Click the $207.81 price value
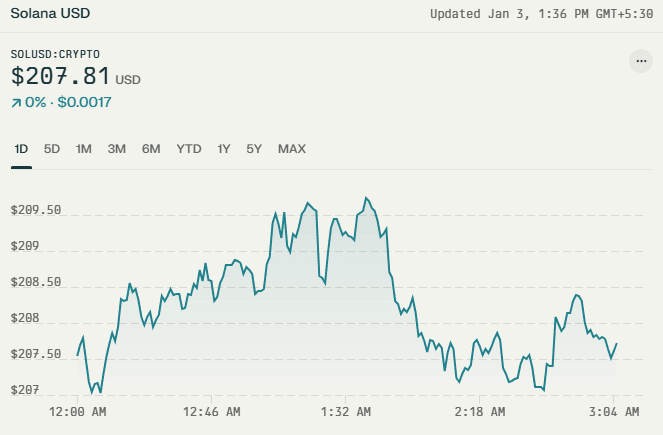Screen dimensions: 663x435 tap(61, 76)
